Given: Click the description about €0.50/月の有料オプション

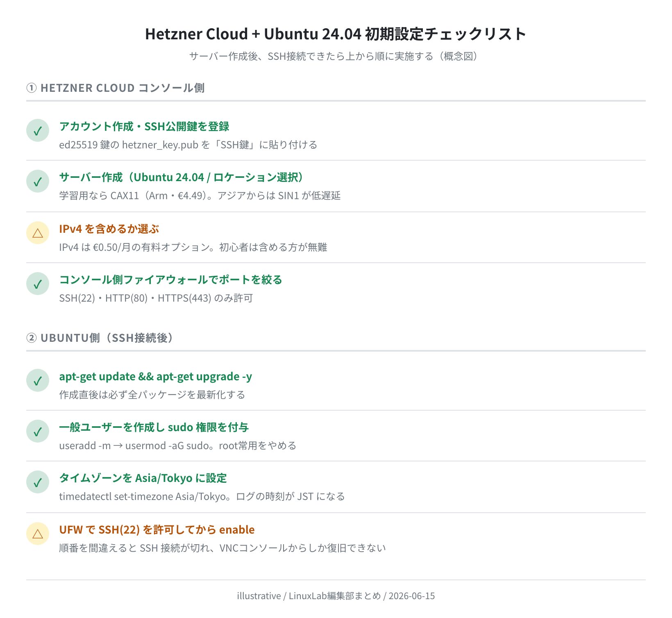Looking at the screenshot, I should [193, 247].
